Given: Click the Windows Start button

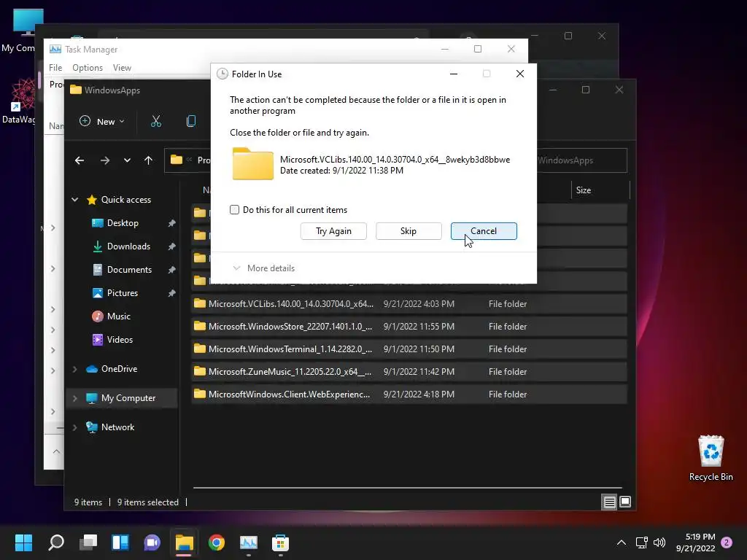Looking at the screenshot, I should point(23,542).
